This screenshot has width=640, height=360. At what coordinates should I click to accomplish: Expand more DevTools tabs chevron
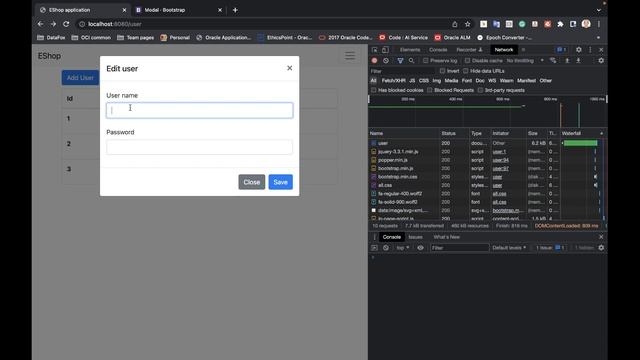pyautogui.click(x=523, y=50)
